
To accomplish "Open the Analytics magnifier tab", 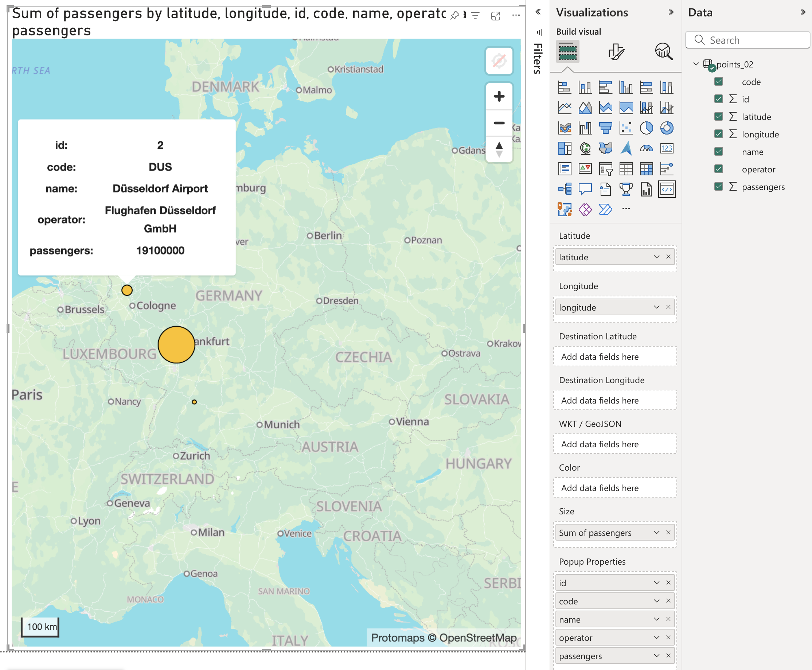I will pyautogui.click(x=663, y=52).
